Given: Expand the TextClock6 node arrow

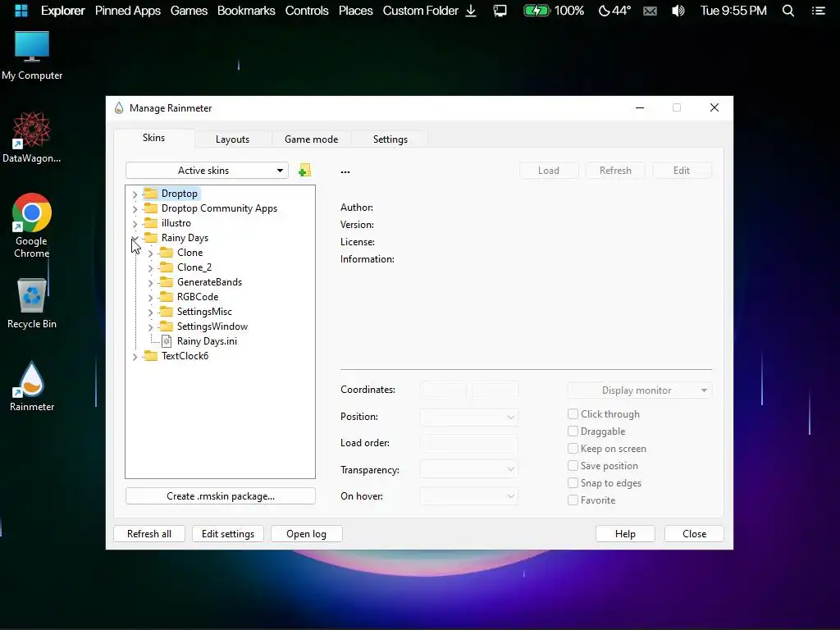Looking at the screenshot, I should tap(135, 356).
